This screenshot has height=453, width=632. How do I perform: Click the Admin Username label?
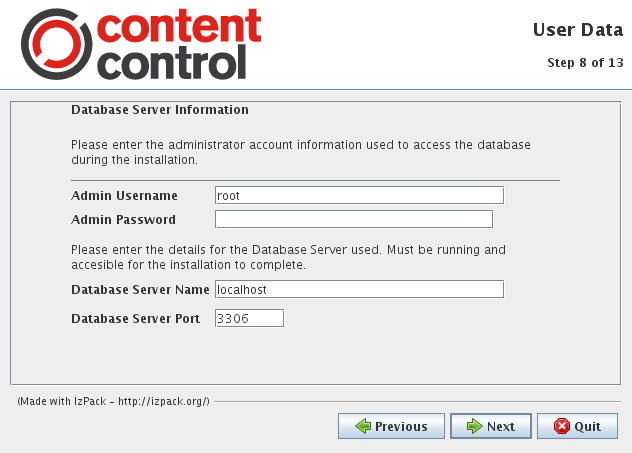coord(124,195)
